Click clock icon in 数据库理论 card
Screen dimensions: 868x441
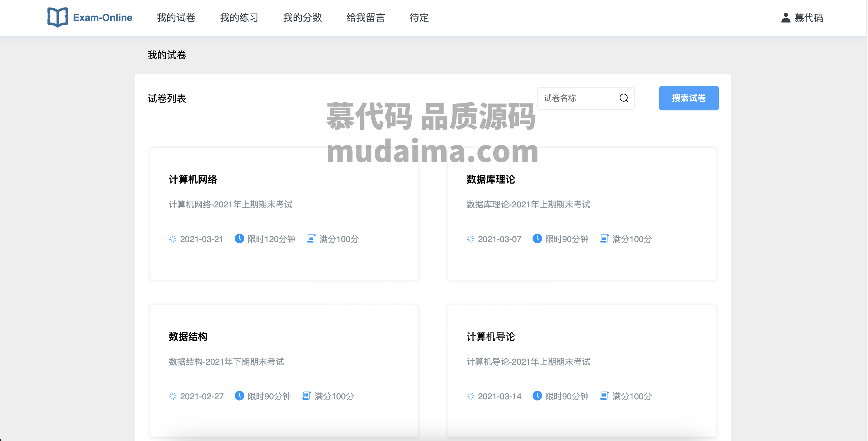pos(537,239)
